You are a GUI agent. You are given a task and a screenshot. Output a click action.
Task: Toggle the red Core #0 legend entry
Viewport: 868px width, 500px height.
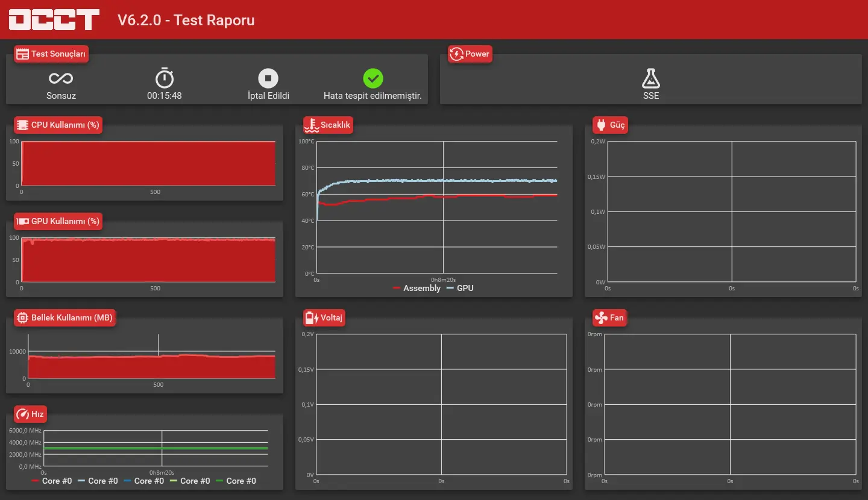point(51,481)
